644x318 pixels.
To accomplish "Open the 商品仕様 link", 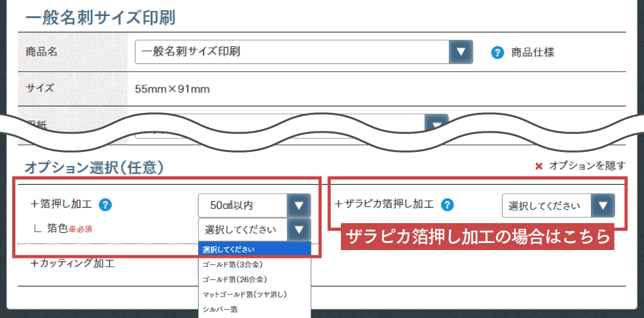I will click(533, 53).
